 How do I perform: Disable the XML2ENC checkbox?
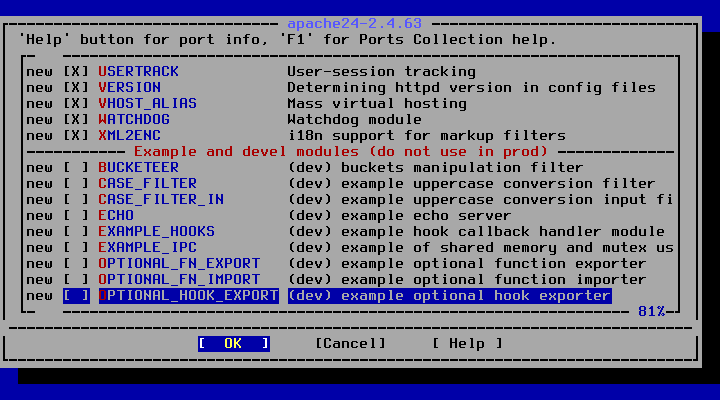click(76, 136)
